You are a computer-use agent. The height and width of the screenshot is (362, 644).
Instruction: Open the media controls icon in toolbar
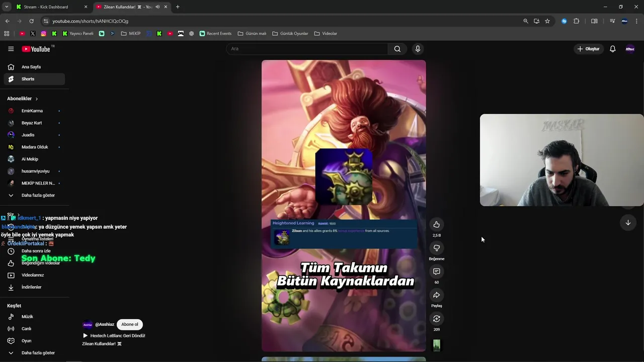612,21
